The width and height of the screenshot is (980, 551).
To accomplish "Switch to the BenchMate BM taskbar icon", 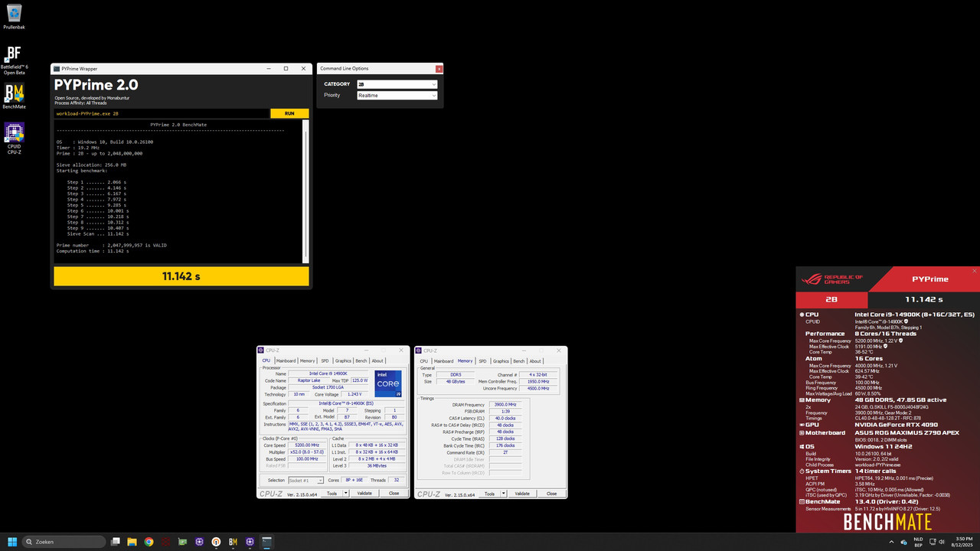I will coord(233,542).
